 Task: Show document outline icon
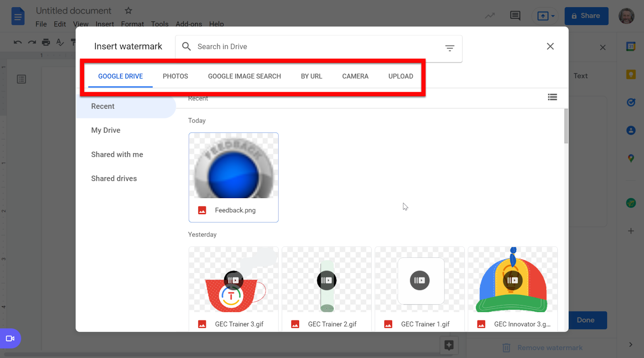21,79
